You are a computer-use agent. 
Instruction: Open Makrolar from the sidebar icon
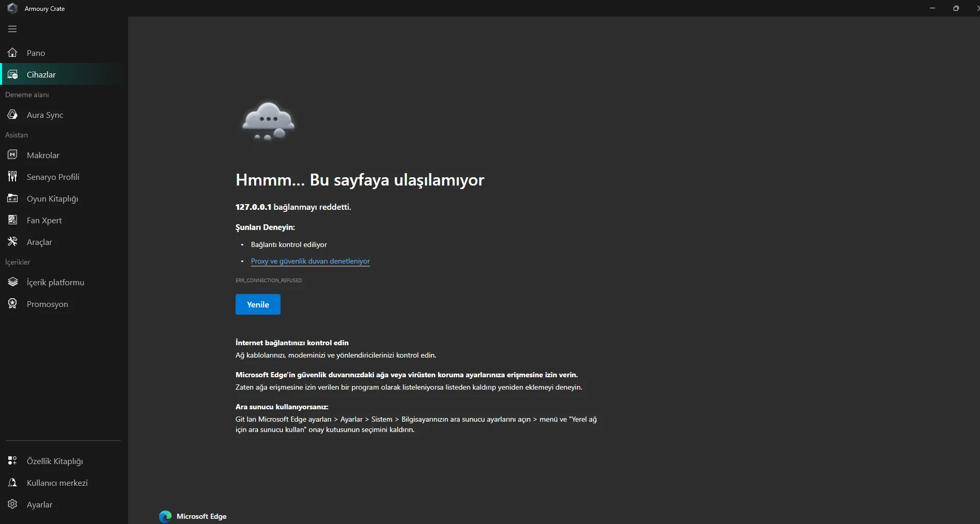point(12,155)
